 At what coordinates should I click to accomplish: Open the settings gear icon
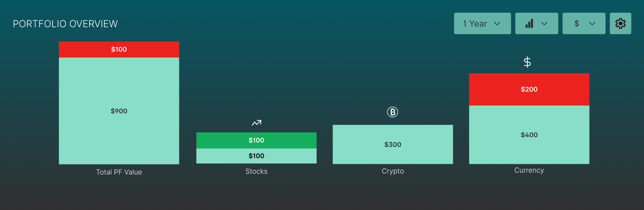pos(620,24)
